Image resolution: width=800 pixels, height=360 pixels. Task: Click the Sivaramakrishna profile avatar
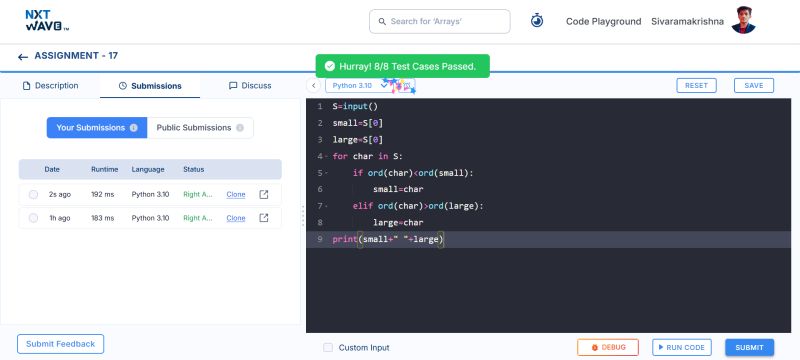[743, 20]
